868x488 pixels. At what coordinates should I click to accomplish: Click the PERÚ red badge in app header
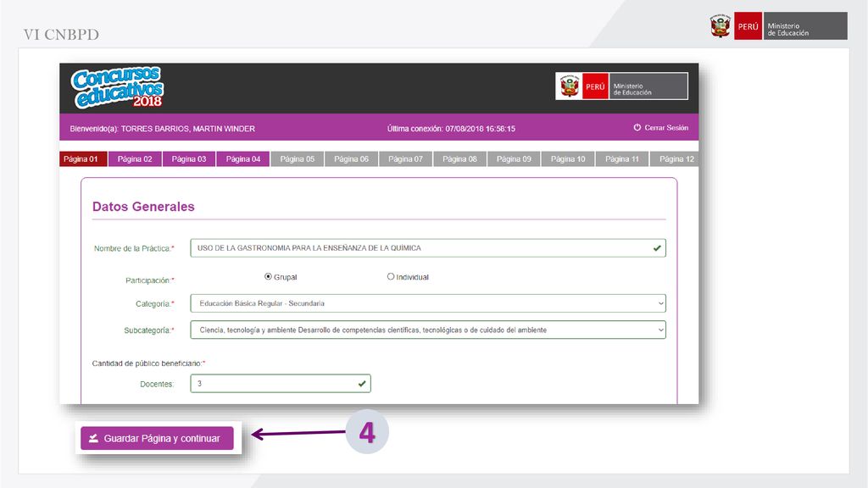click(x=595, y=86)
